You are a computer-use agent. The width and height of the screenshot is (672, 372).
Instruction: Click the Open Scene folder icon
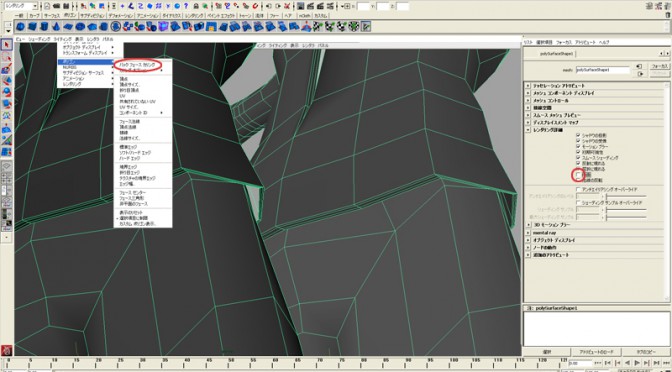point(56,6)
